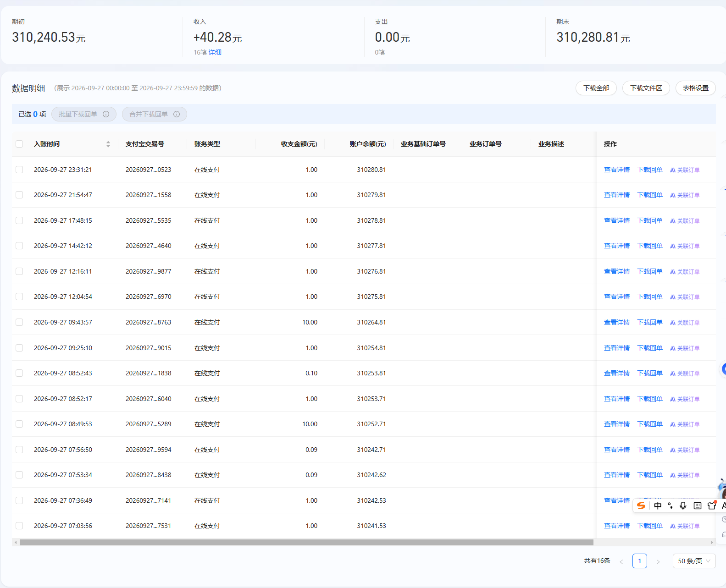Screen dimensions: 726x588
Task: Click AI 关联订单 for the 08:49:53 row
Action: (685, 424)
